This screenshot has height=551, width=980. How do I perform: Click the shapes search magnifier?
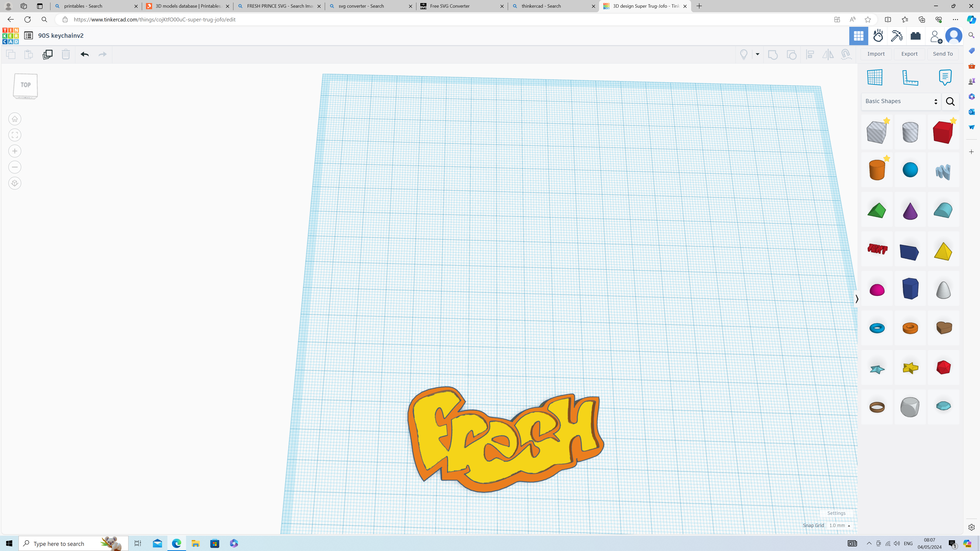pos(950,102)
